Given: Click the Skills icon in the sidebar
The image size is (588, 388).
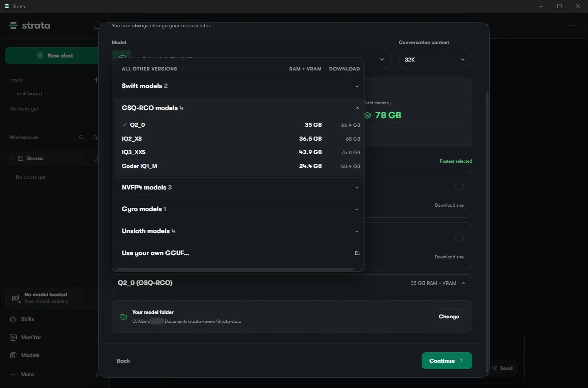Looking at the screenshot, I should [x=13, y=320].
